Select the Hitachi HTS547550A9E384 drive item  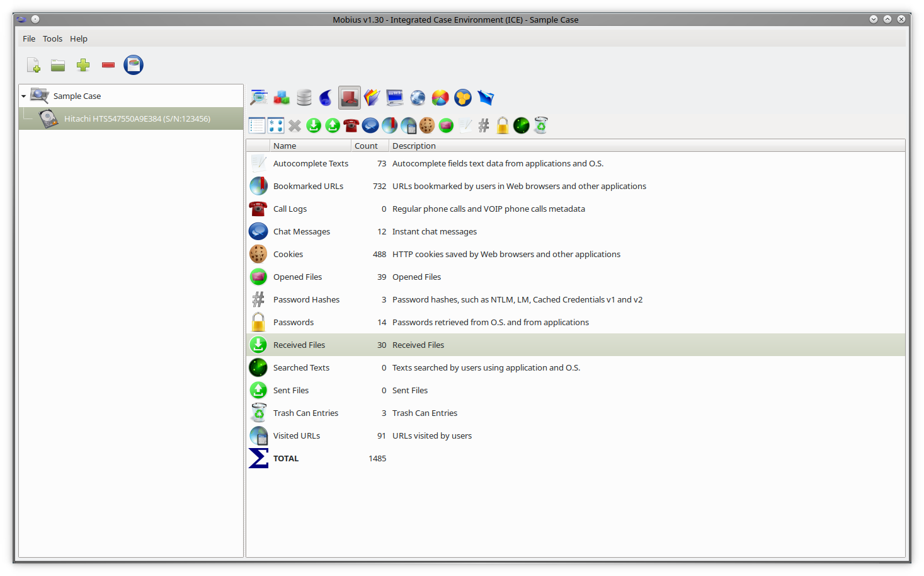pyautogui.click(x=137, y=118)
